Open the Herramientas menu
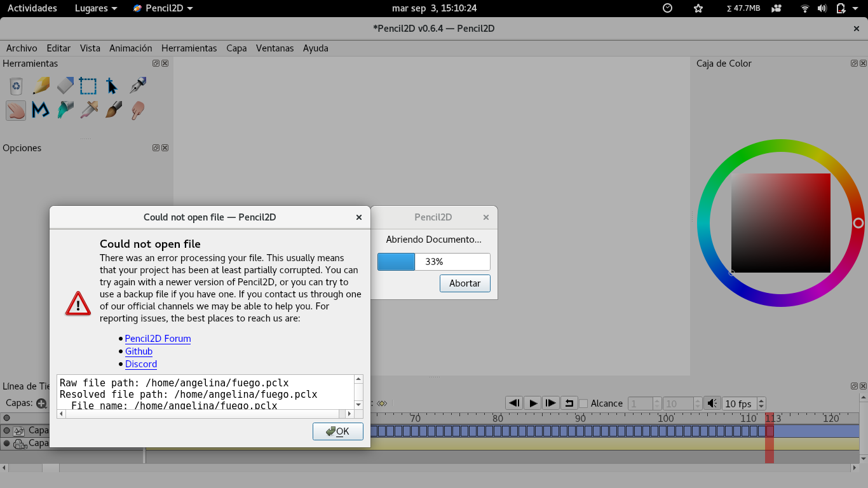868x488 pixels. 189,48
